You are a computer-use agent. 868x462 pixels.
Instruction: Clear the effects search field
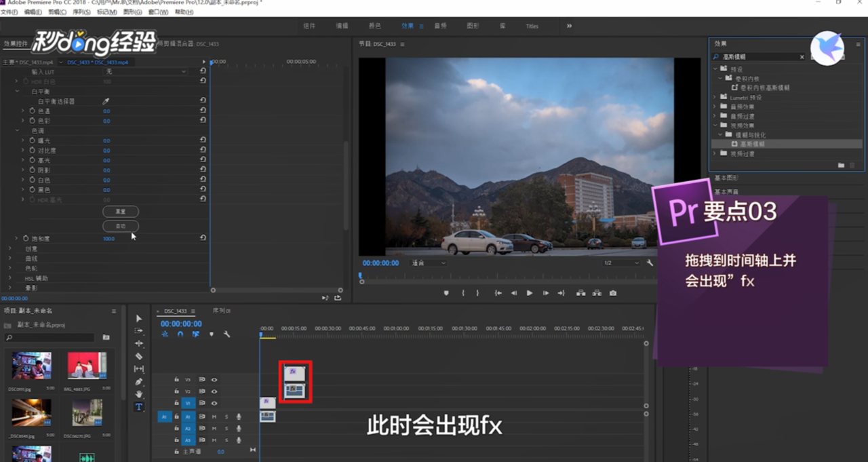point(802,57)
